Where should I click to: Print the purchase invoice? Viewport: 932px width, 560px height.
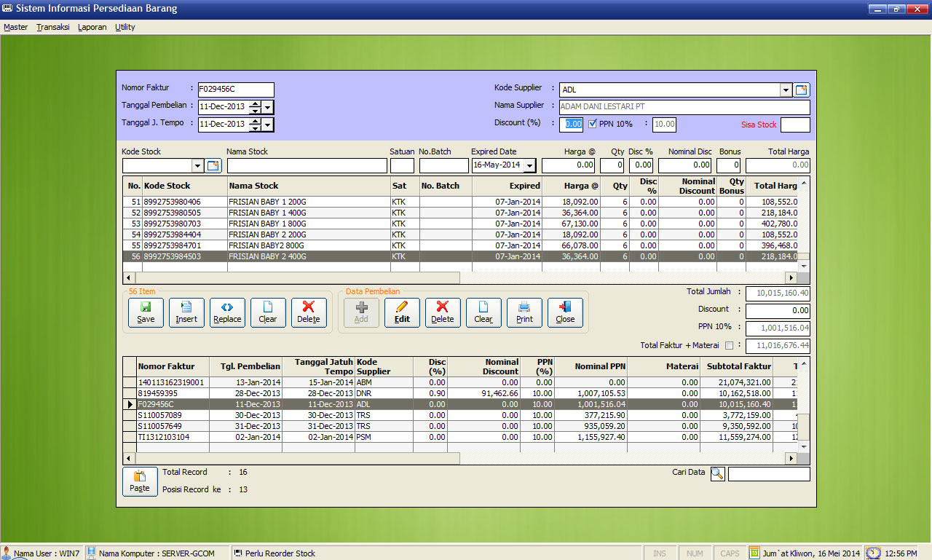click(524, 312)
